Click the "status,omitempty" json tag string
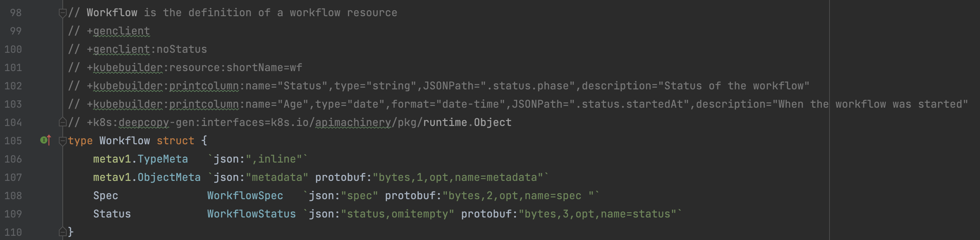980x240 pixels. coord(397,214)
